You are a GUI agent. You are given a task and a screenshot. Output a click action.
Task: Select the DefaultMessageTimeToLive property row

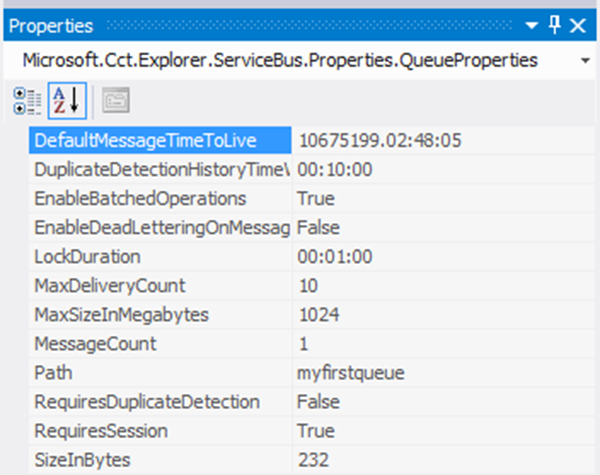pos(160,140)
